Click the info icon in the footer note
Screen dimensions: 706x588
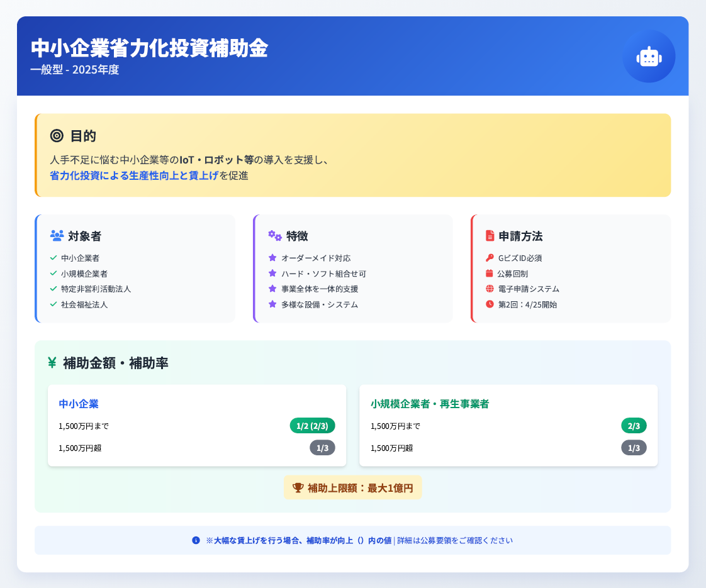tap(196, 540)
